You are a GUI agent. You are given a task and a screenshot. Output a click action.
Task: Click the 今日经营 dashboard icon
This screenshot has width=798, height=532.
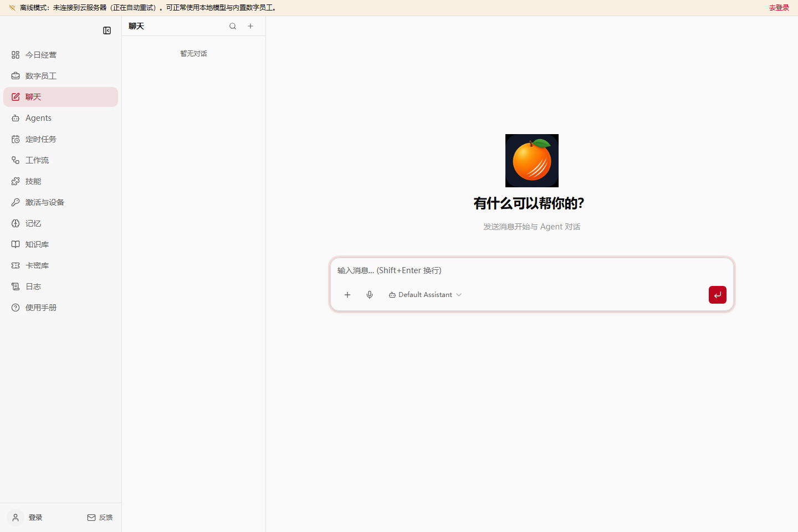16,55
